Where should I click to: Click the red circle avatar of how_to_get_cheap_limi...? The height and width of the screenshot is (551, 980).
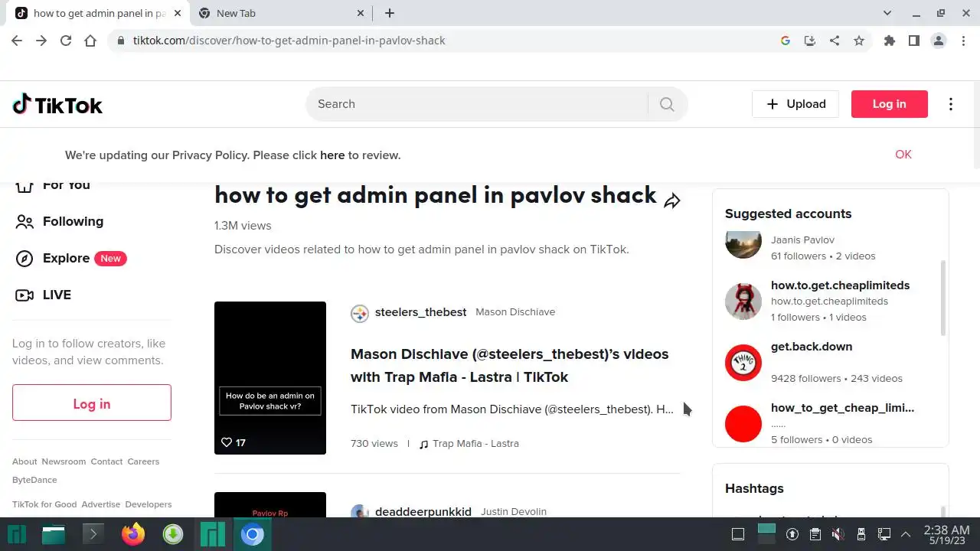click(x=743, y=423)
